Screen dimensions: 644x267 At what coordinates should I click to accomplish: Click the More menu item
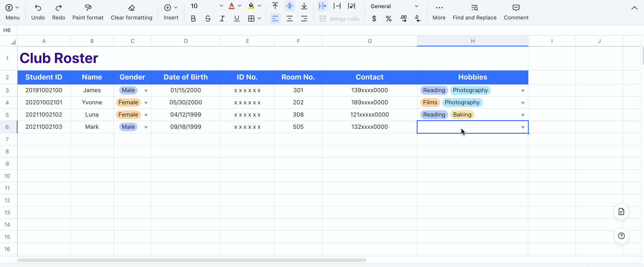pos(438,11)
